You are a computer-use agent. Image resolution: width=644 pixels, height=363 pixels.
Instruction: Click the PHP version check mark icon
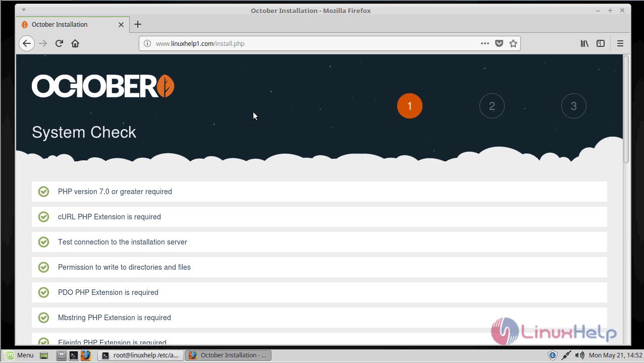[44, 192]
